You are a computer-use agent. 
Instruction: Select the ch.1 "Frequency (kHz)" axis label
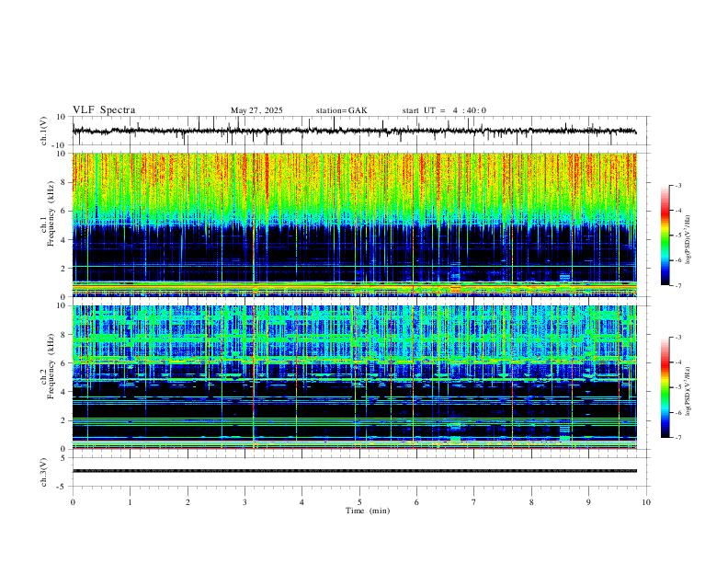click(x=51, y=213)
